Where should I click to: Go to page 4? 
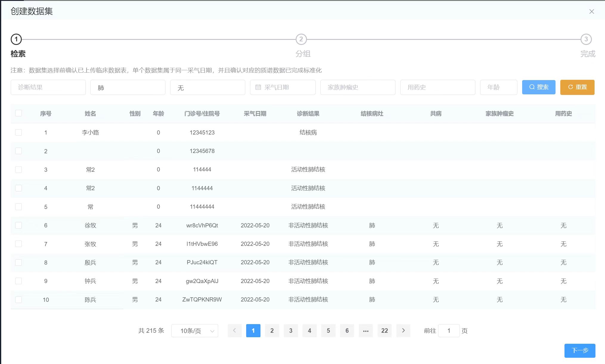310,330
